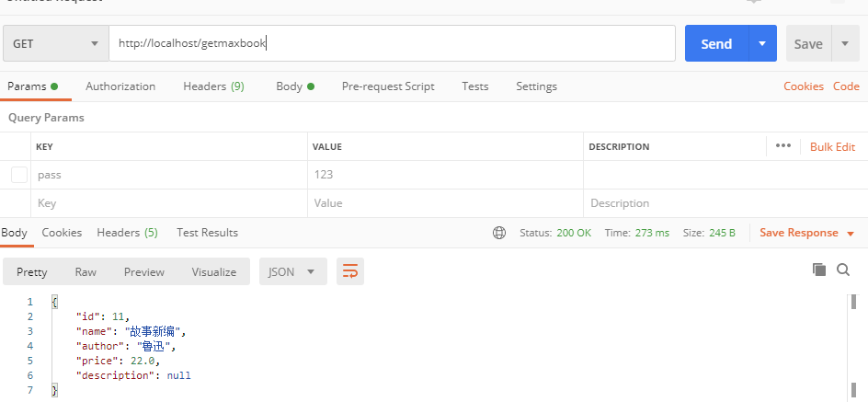Click the empty Key placeholder field
The height and width of the screenshot is (402, 868).
coord(169,203)
